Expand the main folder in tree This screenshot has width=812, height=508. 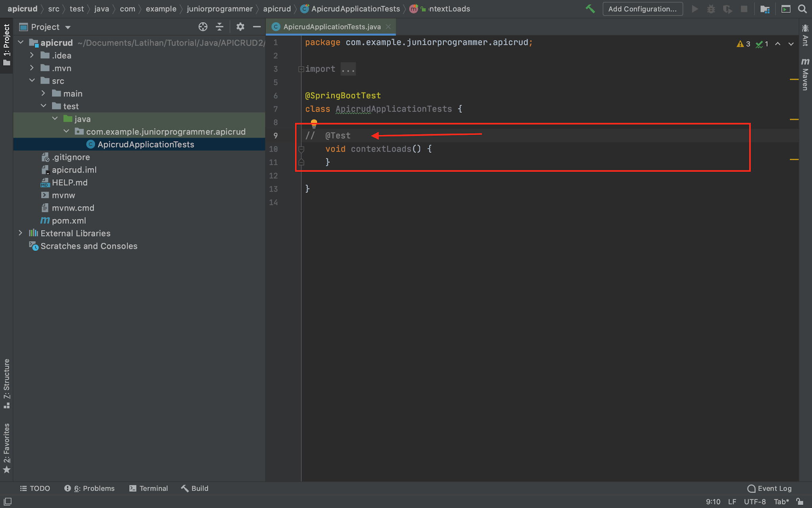pos(44,93)
